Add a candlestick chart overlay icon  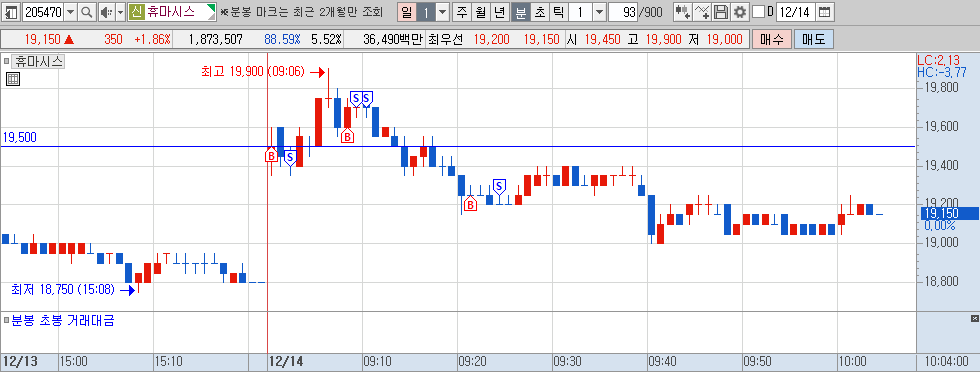tap(683, 12)
